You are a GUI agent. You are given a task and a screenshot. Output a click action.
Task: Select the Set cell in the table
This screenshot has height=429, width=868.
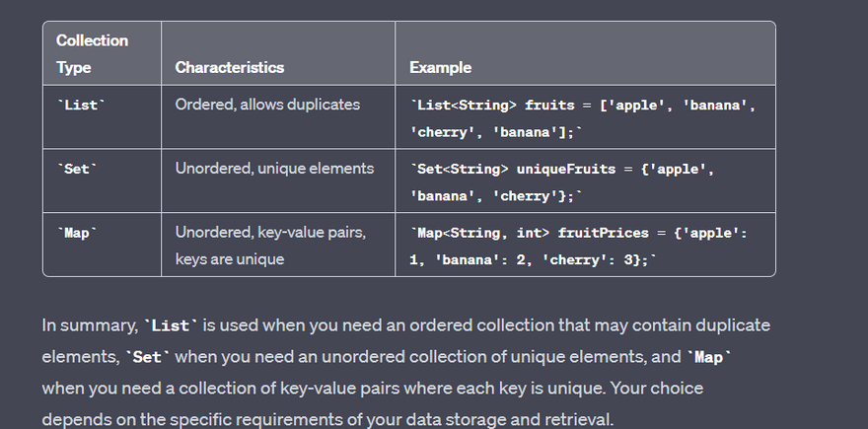point(76,169)
